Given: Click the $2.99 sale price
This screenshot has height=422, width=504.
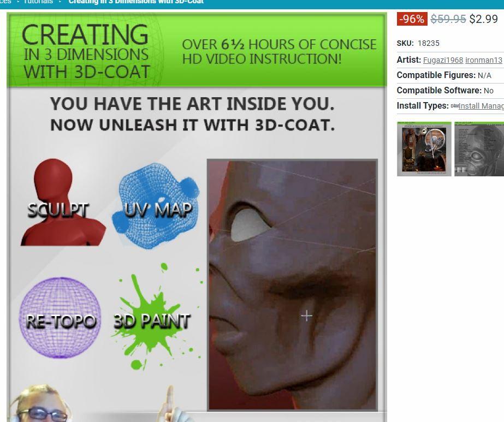Looking at the screenshot, I should (483, 19).
